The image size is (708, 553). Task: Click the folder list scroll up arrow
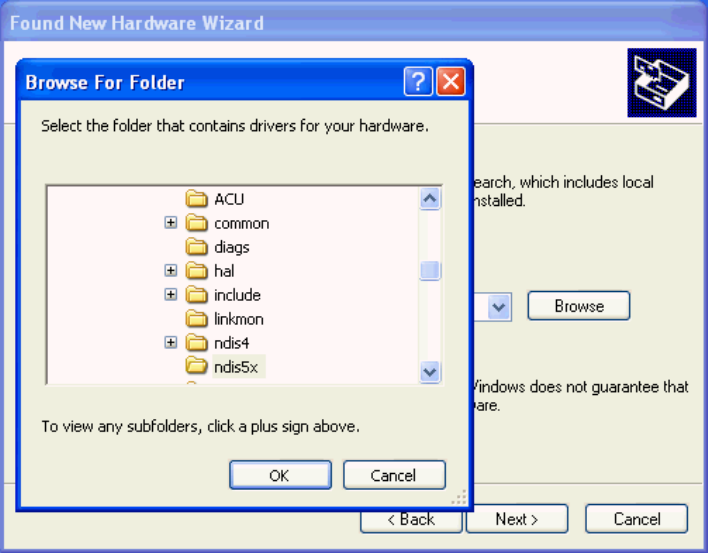click(x=430, y=199)
